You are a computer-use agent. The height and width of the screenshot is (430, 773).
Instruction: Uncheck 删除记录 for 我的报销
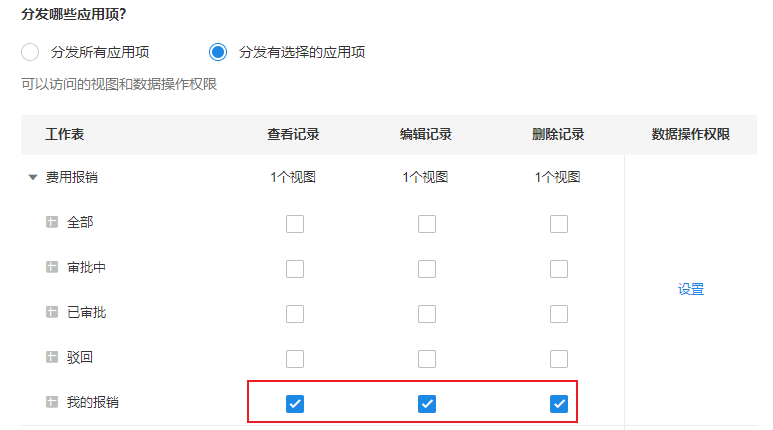point(559,404)
